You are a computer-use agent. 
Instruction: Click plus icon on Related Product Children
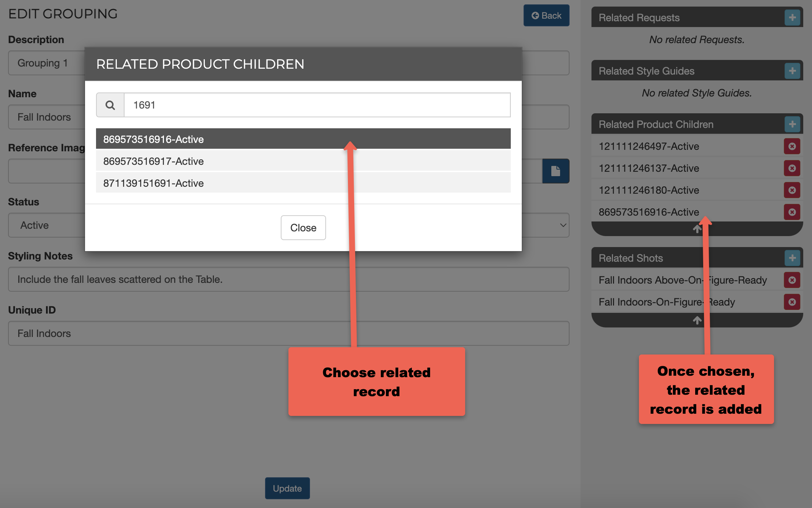click(x=792, y=124)
